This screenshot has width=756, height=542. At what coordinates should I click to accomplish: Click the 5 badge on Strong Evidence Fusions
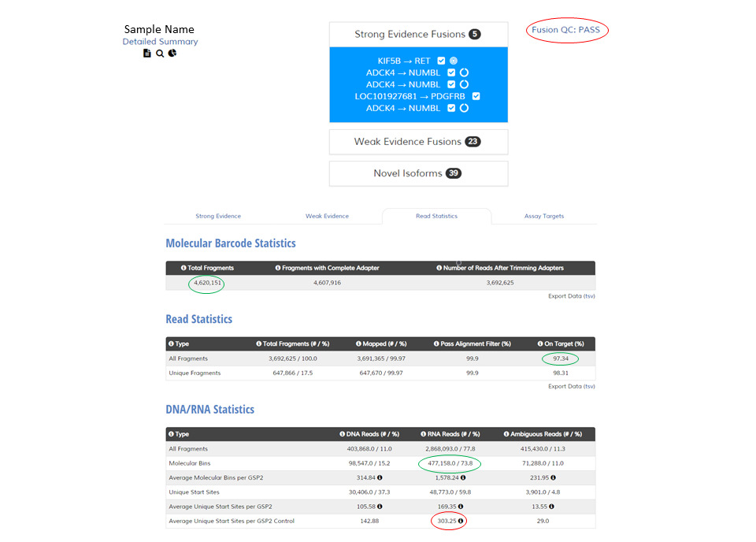click(474, 34)
